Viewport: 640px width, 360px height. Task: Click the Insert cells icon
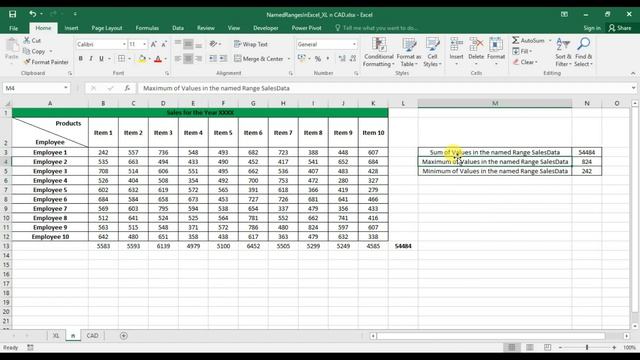[456, 44]
